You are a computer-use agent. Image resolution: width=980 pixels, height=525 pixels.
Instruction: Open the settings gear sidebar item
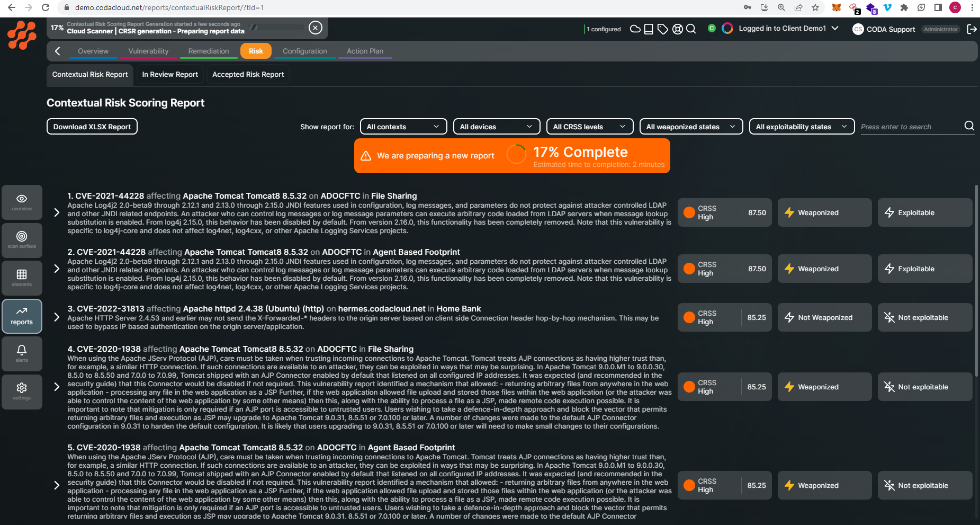(22, 392)
